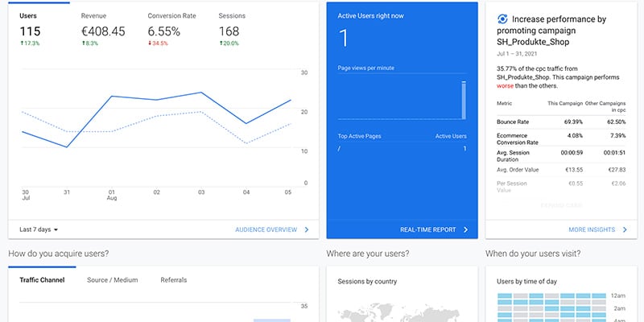The image size is (644, 322).
Task: Click the Avg. Session Duration label
Action: [x=514, y=156]
